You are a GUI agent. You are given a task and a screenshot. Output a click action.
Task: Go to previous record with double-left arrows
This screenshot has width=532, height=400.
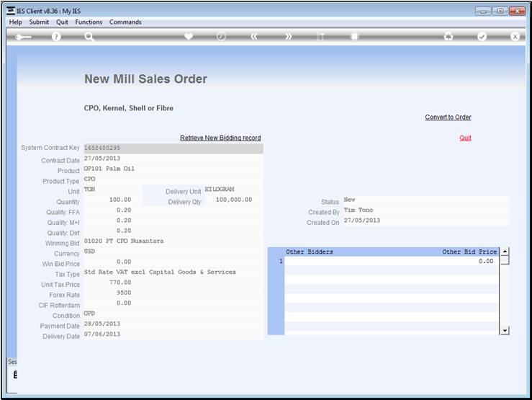254,36
